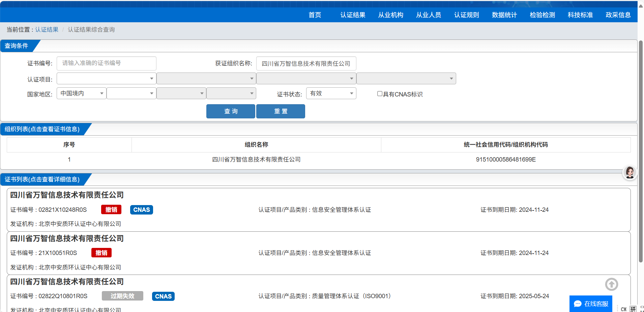Open the 科技标准 menu item
The image size is (644, 312).
[x=580, y=15]
